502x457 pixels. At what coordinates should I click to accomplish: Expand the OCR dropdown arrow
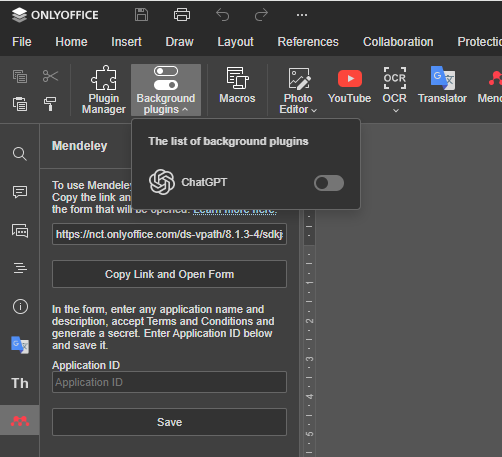click(396, 111)
